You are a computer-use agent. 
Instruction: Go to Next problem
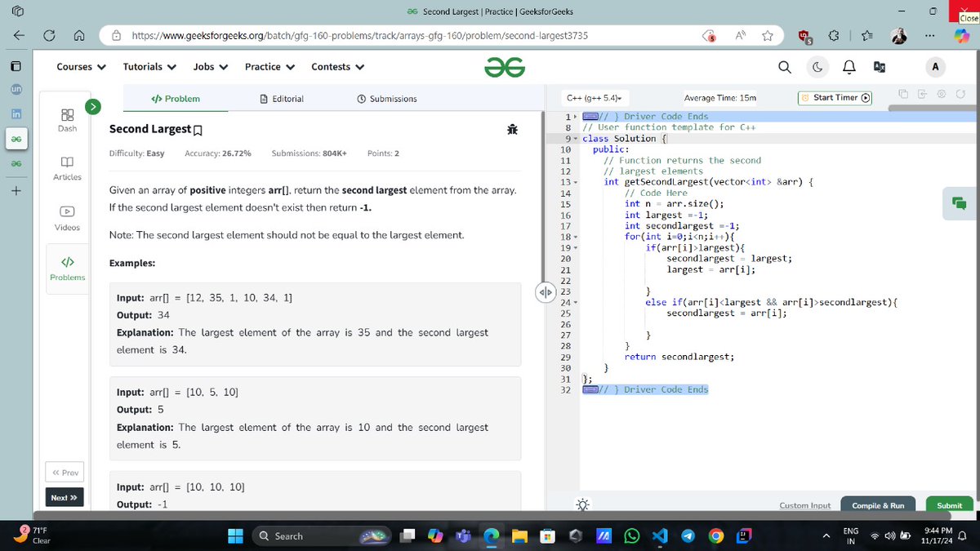(64, 497)
